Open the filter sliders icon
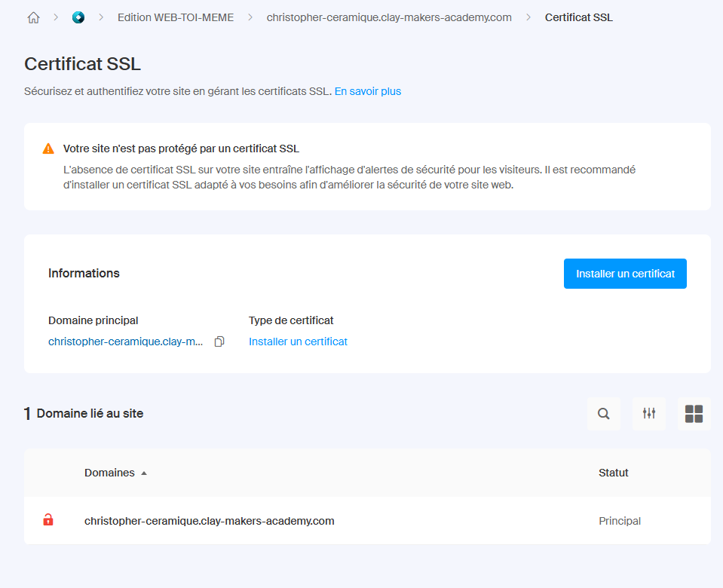Viewport: 723px width, 588px height. (x=648, y=413)
